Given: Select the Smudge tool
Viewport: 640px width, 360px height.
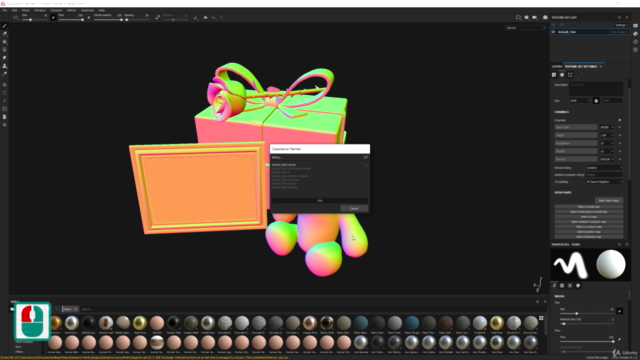Looking at the screenshot, I should pos(4,58).
